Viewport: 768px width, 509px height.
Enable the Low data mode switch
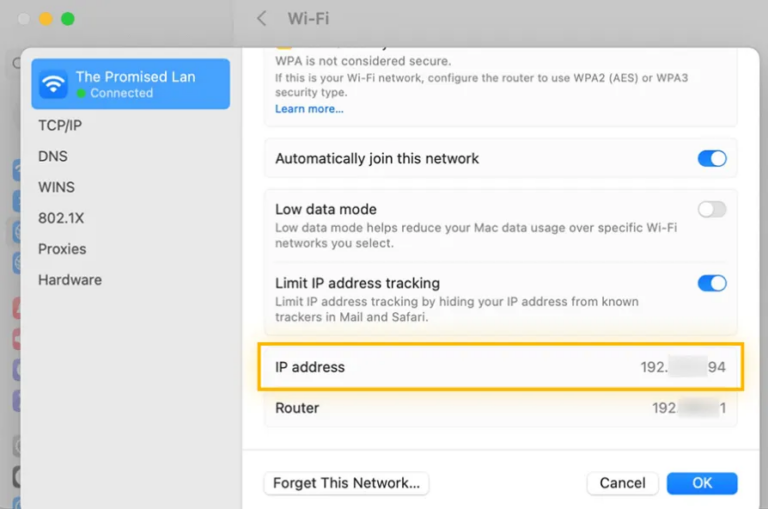pyautogui.click(x=712, y=210)
